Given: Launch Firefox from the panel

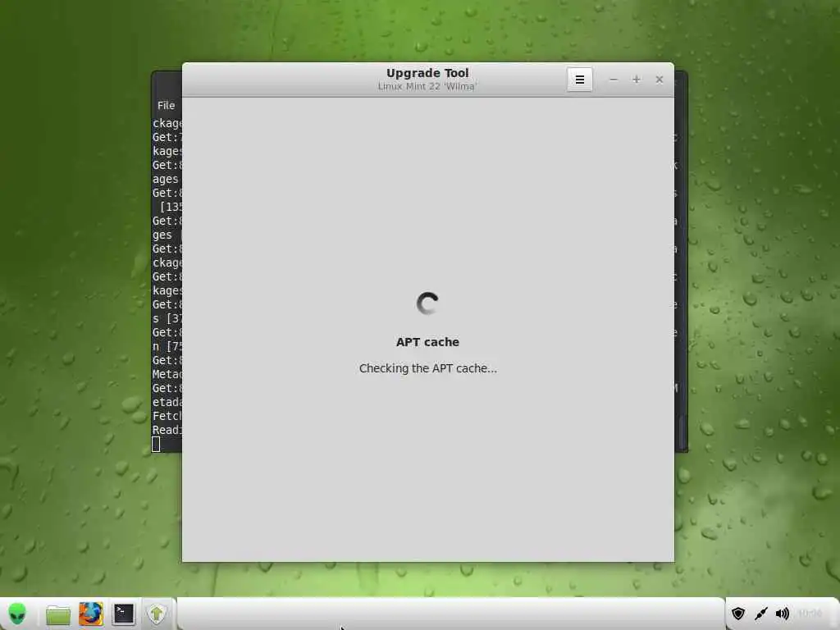Looking at the screenshot, I should tap(90, 614).
